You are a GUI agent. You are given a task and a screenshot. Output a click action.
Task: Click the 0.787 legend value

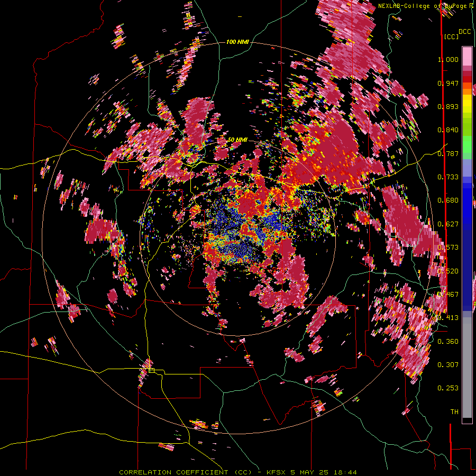tap(448, 153)
